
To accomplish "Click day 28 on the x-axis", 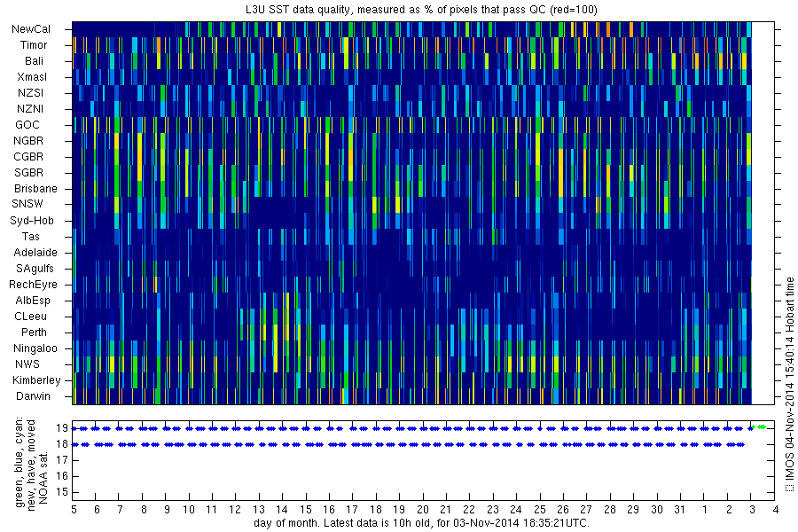I will coord(610,509).
